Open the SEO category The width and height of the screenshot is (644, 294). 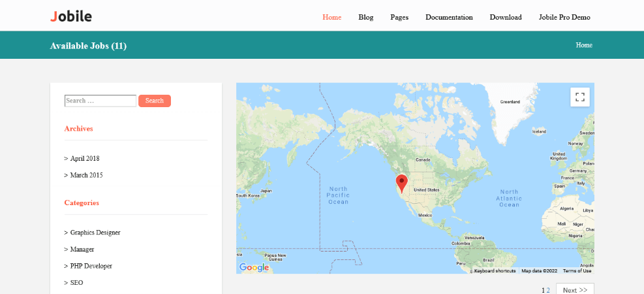click(x=76, y=283)
